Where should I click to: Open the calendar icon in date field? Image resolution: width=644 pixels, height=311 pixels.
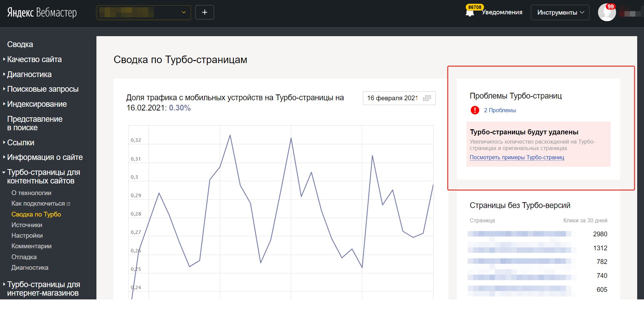(427, 98)
